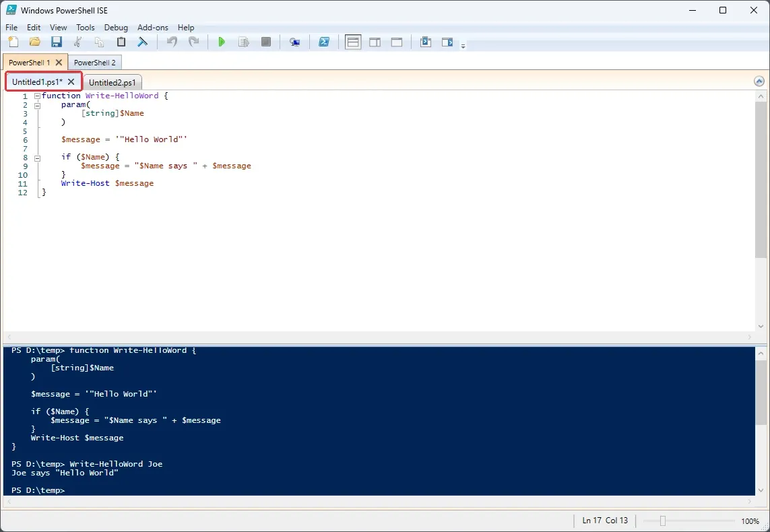Screen dimensions: 770x532
Task: Open New Remote PowerShell Tab icon
Action: [x=294, y=42]
